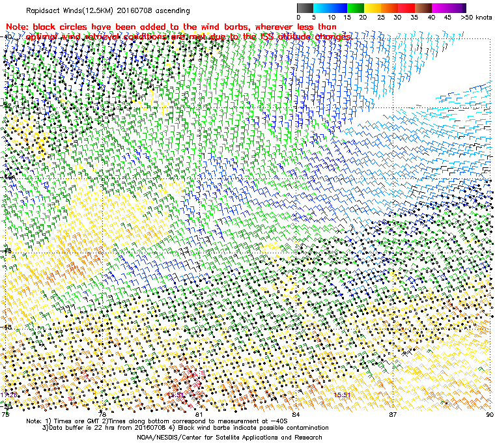Click the longitude axis label '81'

coord(199,414)
